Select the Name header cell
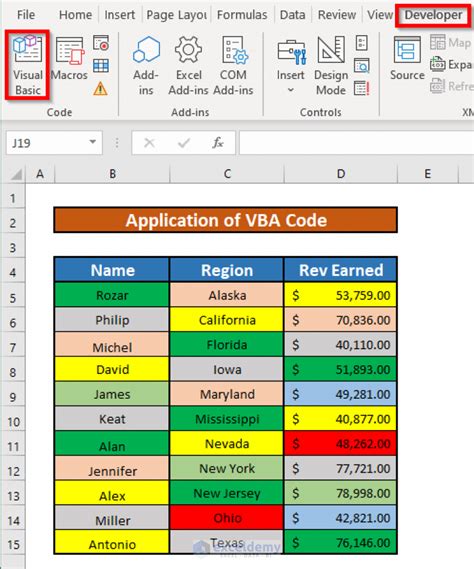The width and height of the screenshot is (474, 569). pos(112,270)
